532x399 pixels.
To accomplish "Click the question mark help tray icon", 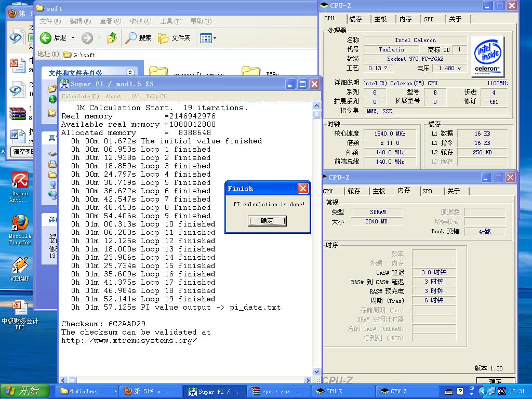I will [460, 392].
